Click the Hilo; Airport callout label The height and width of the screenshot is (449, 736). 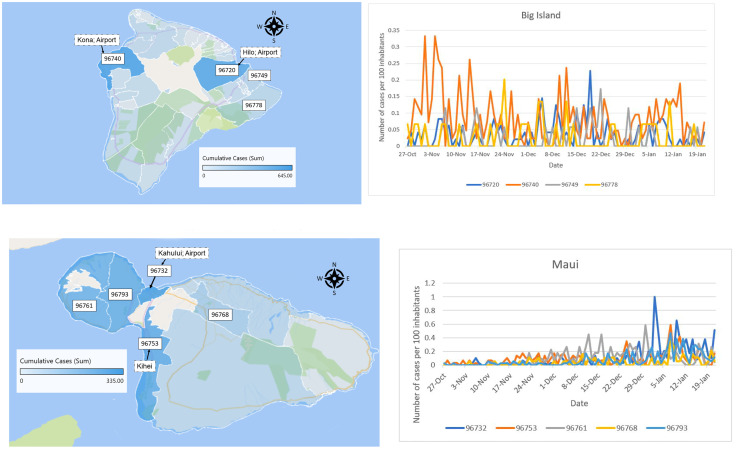click(260, 52)
